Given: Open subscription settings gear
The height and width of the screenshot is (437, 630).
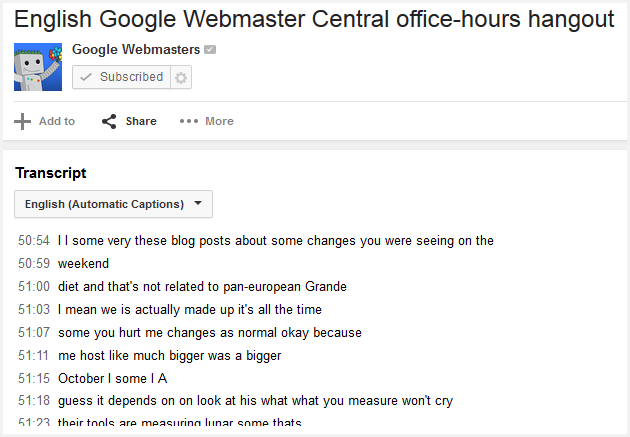Looking at the screenshot, I should pos(180,77).
